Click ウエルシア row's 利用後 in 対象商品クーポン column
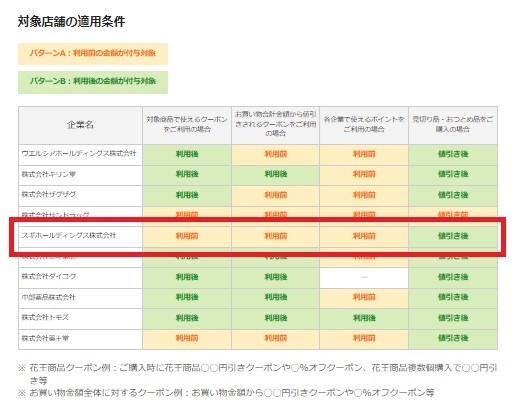516x410 pixels. pyautogui.click(x=187, y=154)
